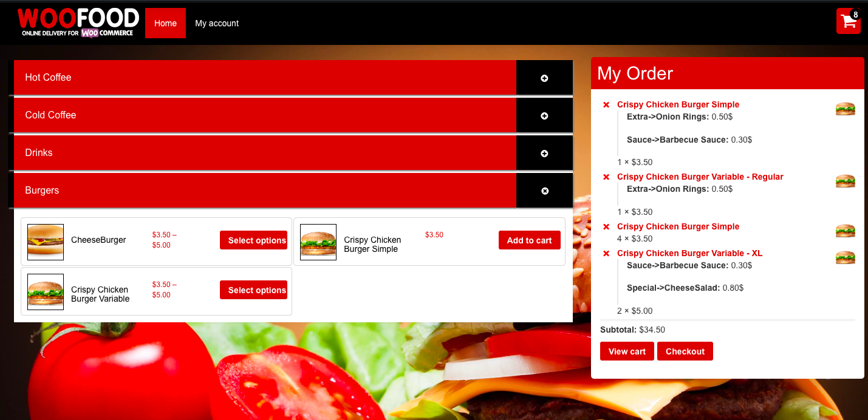Click the CheeseBurger product thumbnail
This screenshot has width=868, height=420.
(46, 242)
